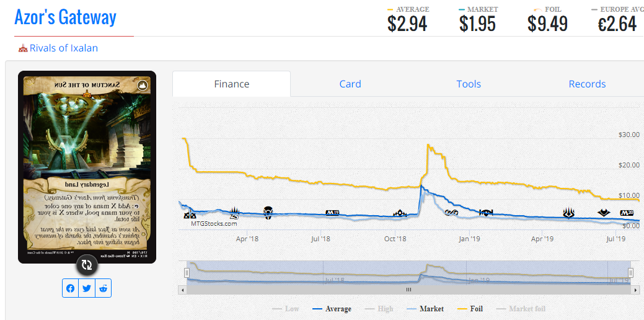Click the $2.94 average price
Image resolution: width=644 pixels, height=320 pixels.
click(x=407, y=24)
